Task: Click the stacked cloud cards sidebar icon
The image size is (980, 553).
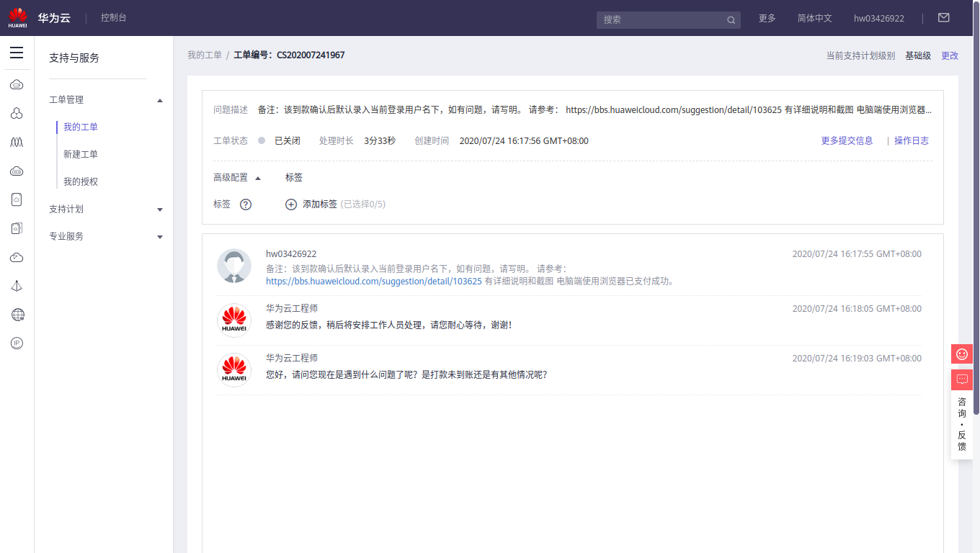Action: point(17,228)
